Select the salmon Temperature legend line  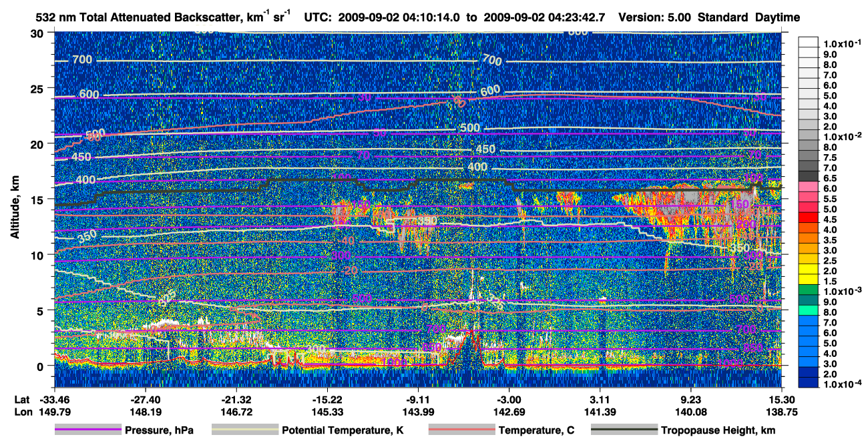(461, 431)
